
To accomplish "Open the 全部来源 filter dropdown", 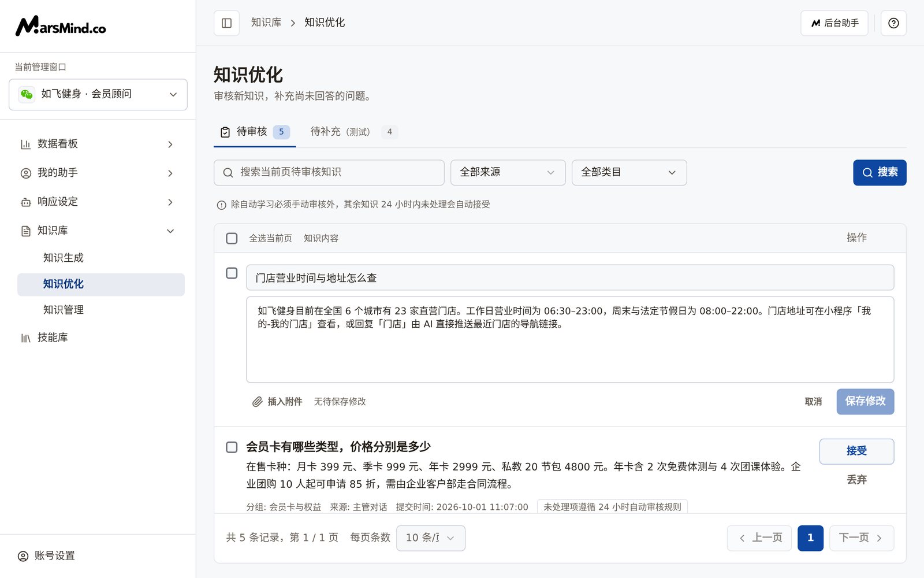I will 508,172.
